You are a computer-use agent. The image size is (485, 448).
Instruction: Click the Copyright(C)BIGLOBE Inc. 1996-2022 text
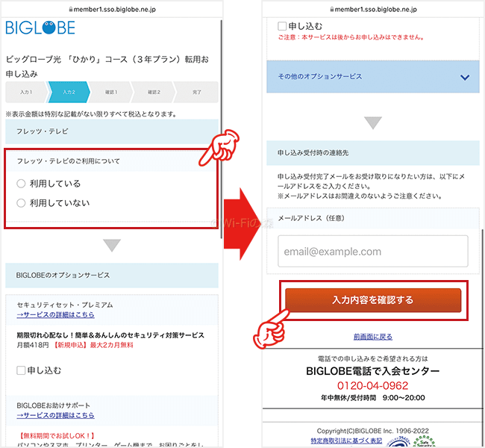tap(373, 431)
